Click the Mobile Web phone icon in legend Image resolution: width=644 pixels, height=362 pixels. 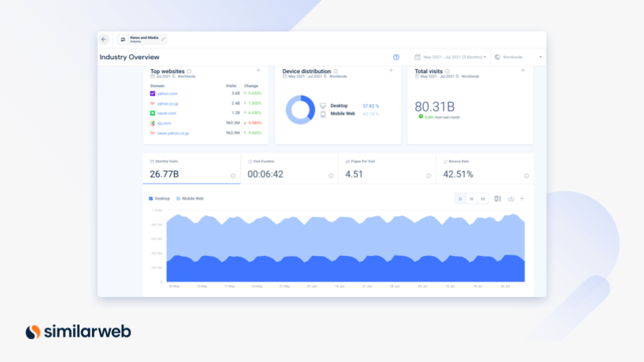point(323,114)
